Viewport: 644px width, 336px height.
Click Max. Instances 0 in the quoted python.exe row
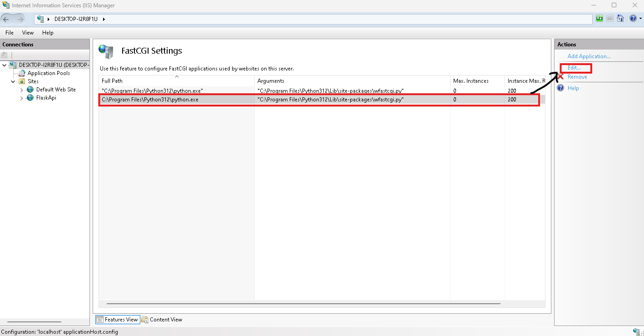(x=455, y=91)
